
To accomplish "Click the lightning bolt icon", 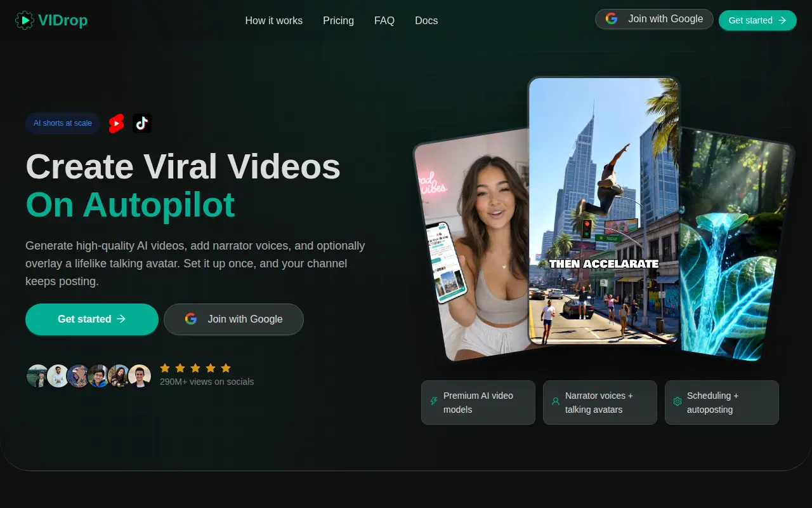I will point(434,401).
